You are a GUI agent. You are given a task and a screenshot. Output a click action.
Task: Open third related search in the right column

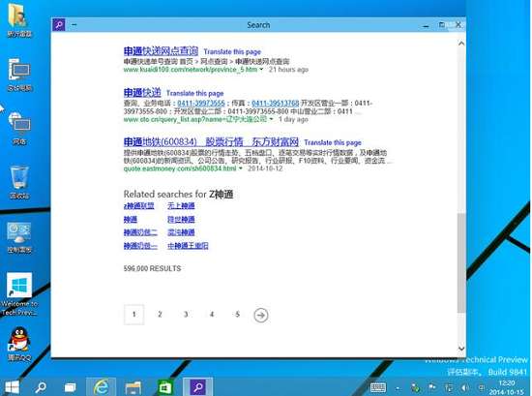(x=181, y=232)
